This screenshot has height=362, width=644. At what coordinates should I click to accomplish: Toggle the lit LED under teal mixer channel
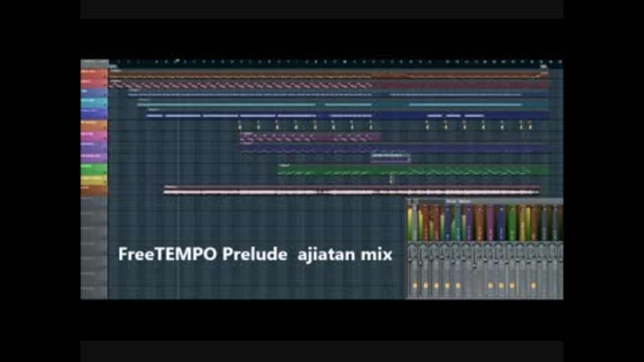coord(458,286)
